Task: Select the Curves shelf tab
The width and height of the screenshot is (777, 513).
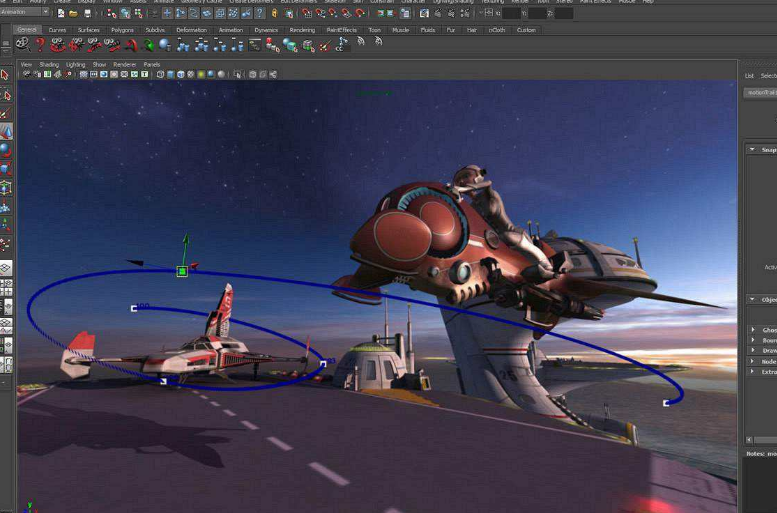Action: click(57, 30)
